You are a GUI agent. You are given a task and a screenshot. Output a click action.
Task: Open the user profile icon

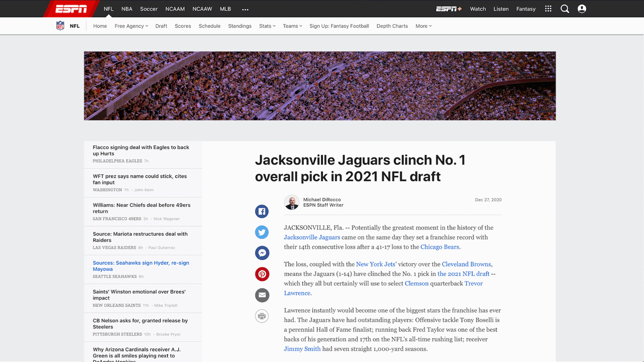click(x=582, y=9)
